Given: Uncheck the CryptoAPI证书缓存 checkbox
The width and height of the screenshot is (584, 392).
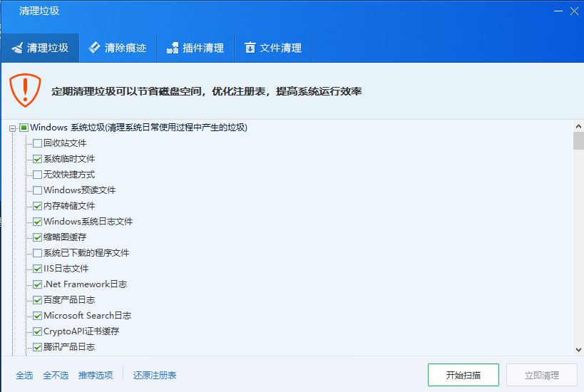Looking at the screenshot, I should [37, 331].
